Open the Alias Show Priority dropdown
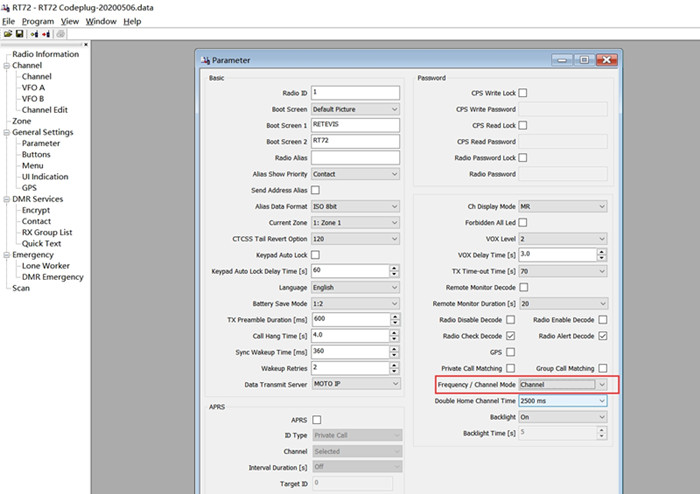Image resolution: width=700 pixels, height=494 pixels. (x=355, y=174)
